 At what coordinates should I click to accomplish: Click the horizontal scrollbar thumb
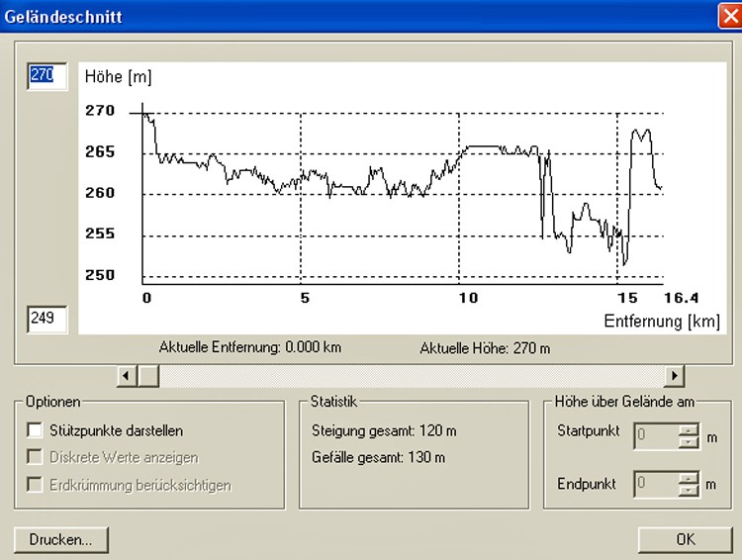[x=148, y=376]
